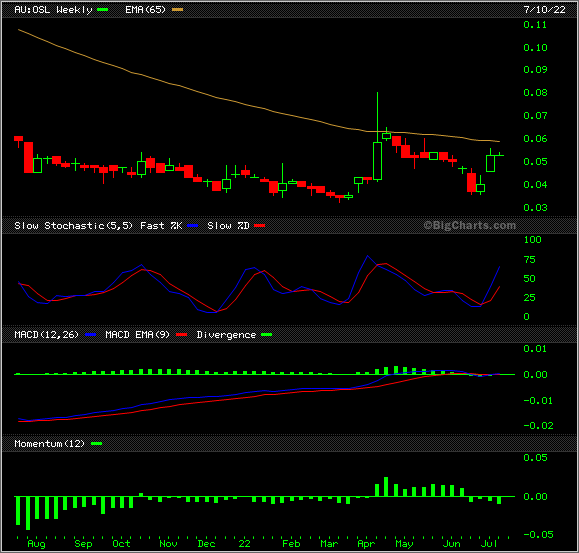
Task: Click the tall April candlestick spike wick
Action: pyautogui.click(x=377, y=117)
